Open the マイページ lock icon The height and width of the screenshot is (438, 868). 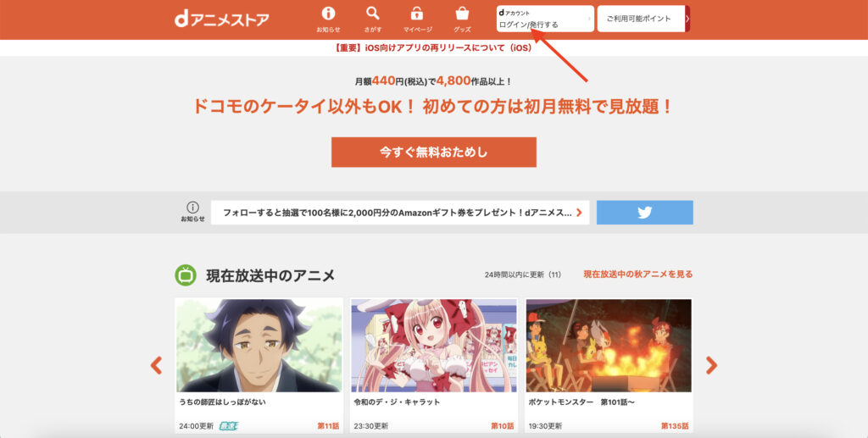click(417, 14)
